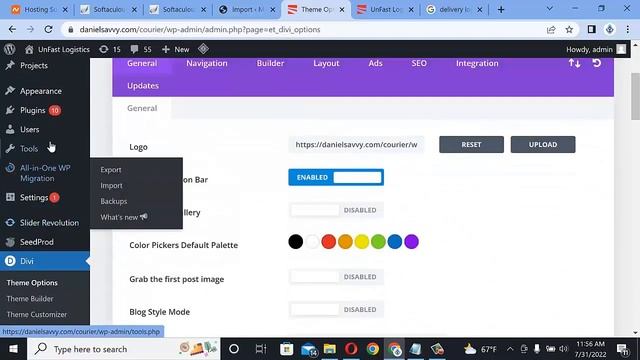Screen dimensions: 640x360
Task: Open Theme Builder under Divi
Action: click(30, 299)
